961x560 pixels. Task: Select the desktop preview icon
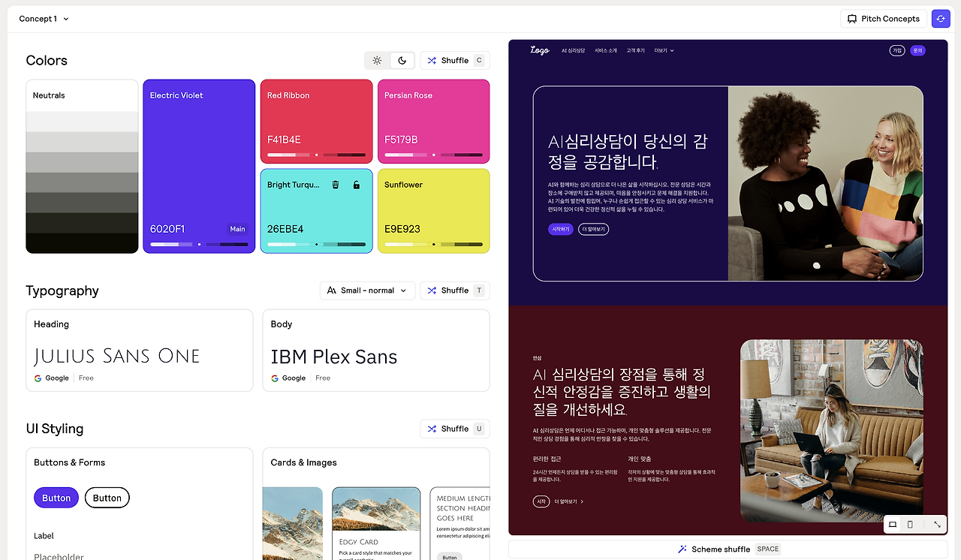[891, 524]
